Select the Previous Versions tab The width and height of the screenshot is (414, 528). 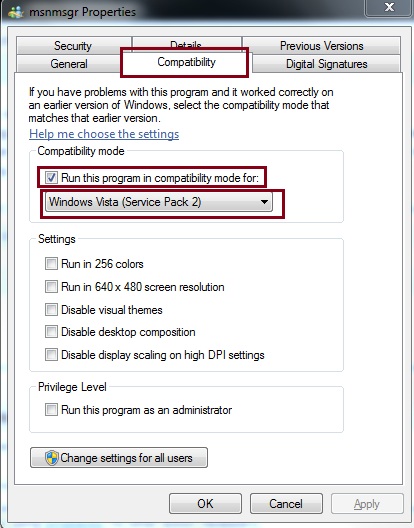point(321,45)
